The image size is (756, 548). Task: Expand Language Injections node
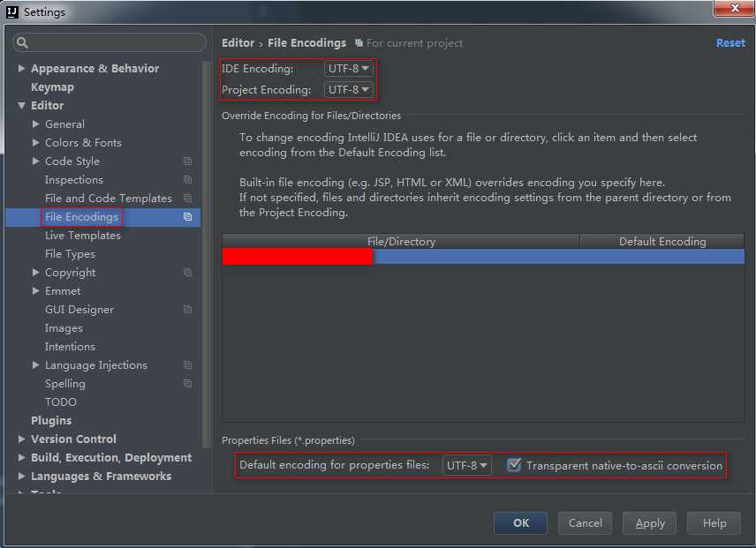35,365
